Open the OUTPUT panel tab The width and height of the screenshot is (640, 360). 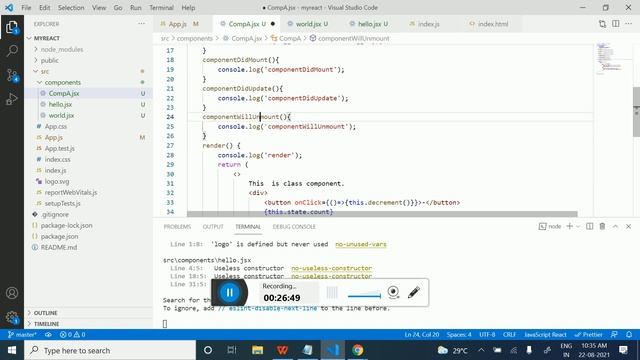tap(213, 227)
